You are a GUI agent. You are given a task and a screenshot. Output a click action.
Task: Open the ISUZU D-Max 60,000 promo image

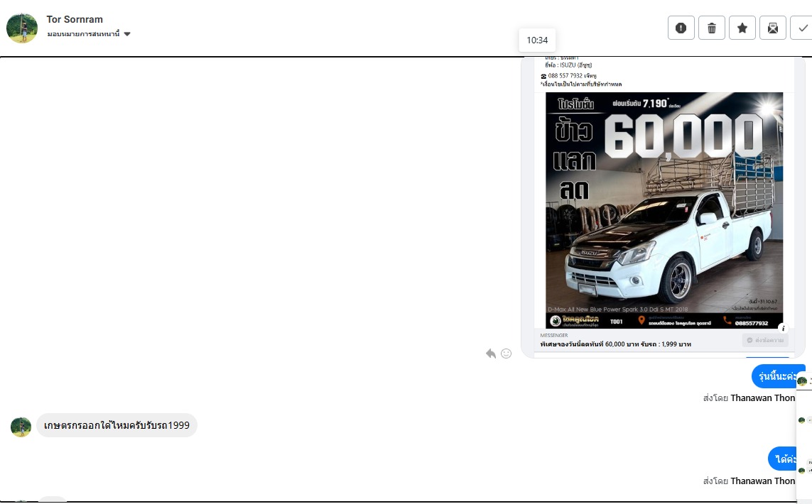pos(664,210)
